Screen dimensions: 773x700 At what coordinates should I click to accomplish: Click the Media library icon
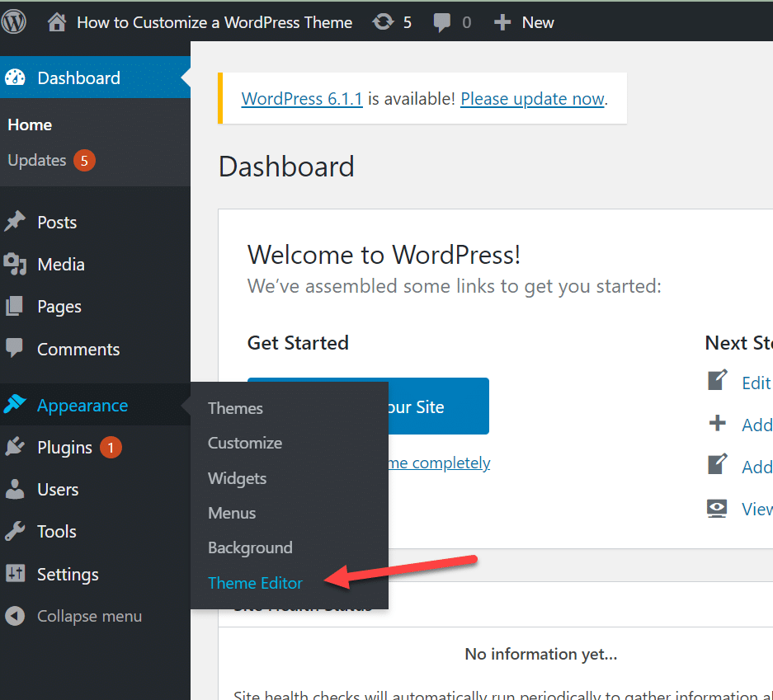pyautogui.click(x=15, y=264)
